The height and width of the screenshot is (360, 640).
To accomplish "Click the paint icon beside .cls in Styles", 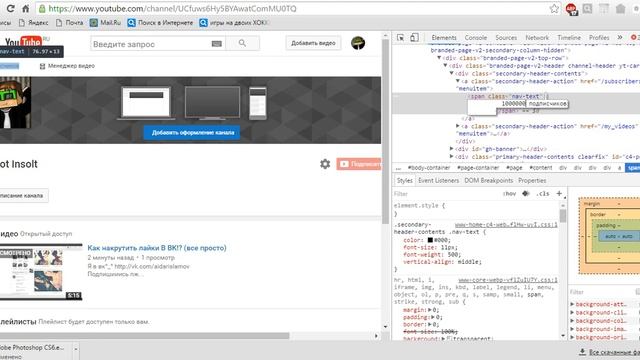I will (526, 193).
